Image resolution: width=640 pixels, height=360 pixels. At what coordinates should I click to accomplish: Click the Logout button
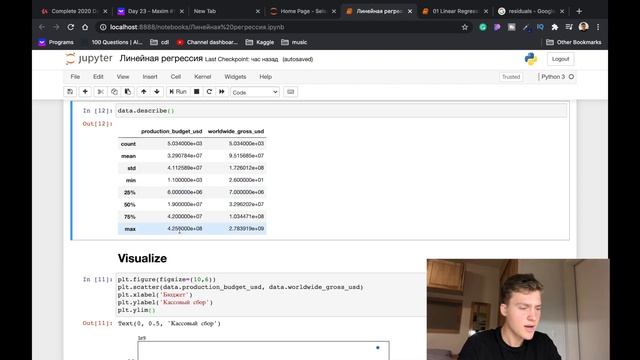560,59
